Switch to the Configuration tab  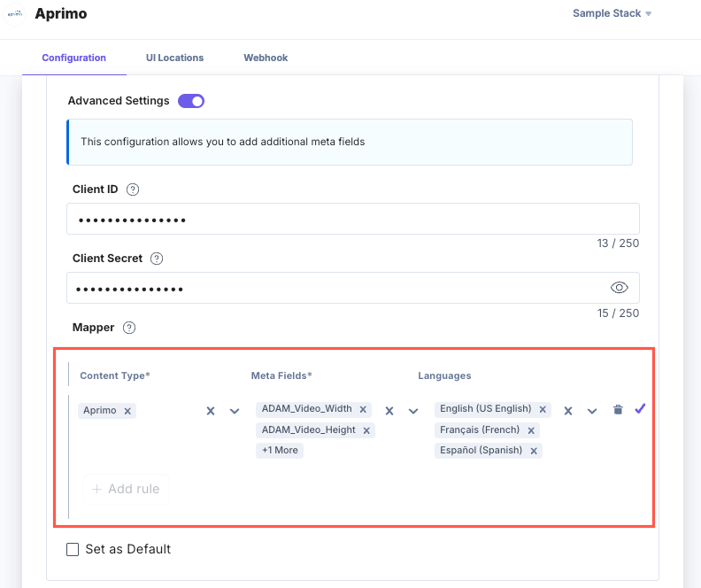point(73,58)
